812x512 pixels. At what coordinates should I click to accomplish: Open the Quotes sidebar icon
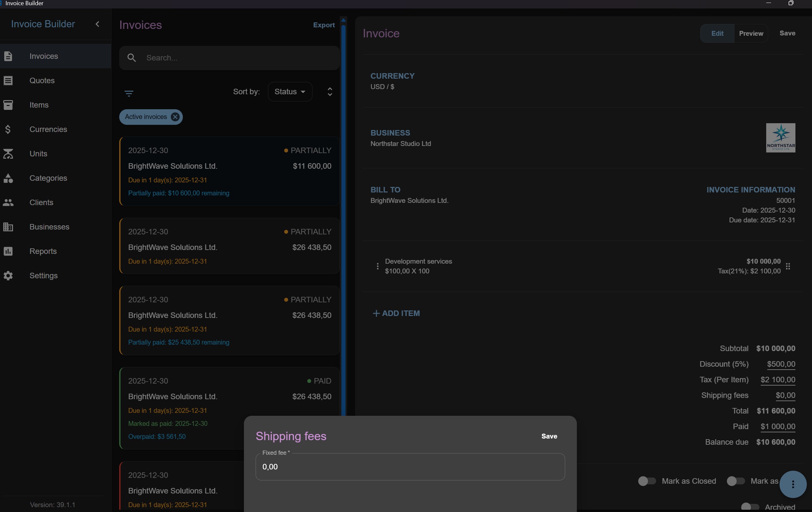coord(8,81)
